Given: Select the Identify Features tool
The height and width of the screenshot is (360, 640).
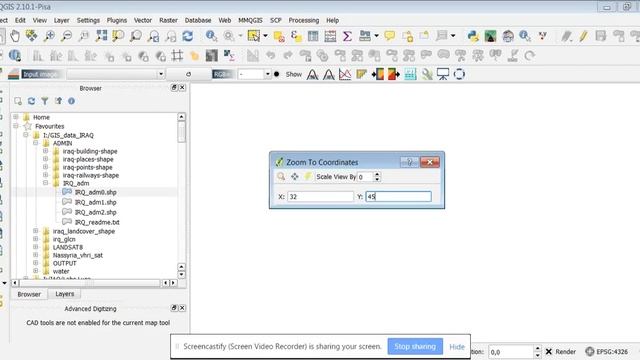Looking at the screenshot, I should 211,36.
